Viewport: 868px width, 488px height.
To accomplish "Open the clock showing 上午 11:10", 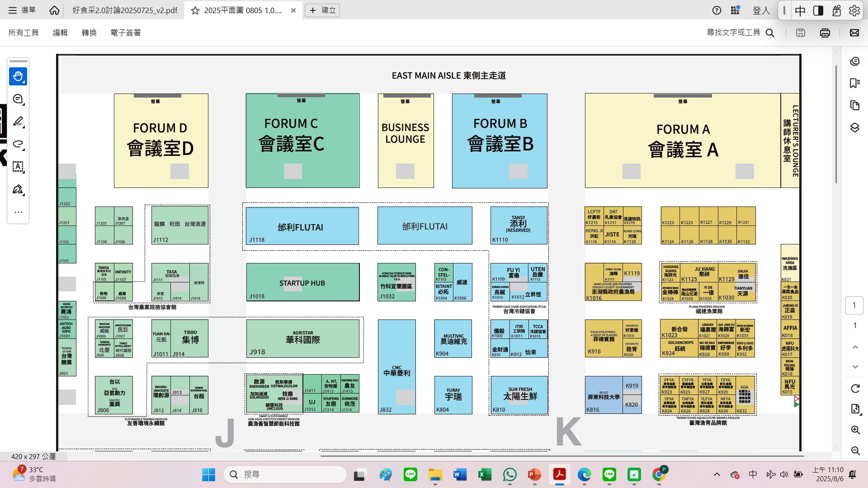I will [x=828, y=474].
